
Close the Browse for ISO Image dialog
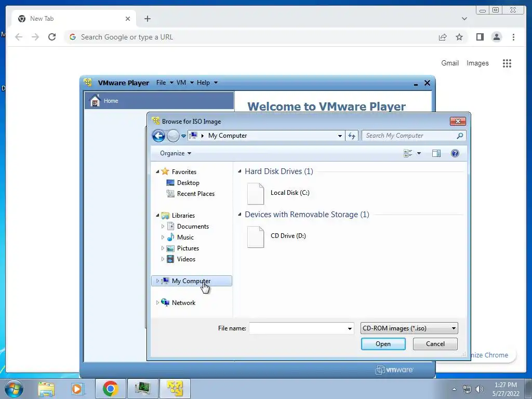pyautogui.click(x=458, y=122)
